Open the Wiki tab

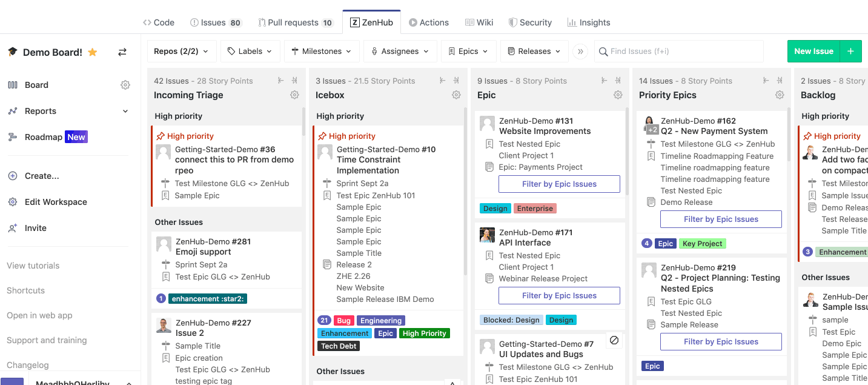pyautogui.click(x=479, y=22)
